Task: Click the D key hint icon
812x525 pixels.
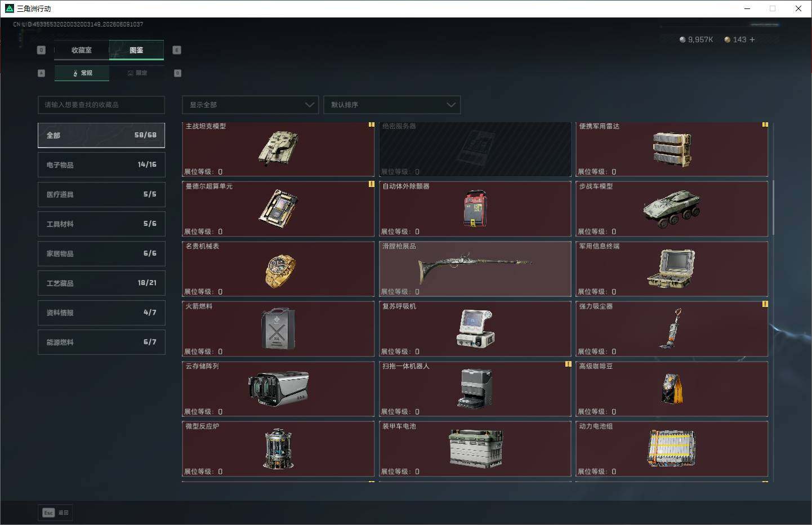Action: coord(178,73)
